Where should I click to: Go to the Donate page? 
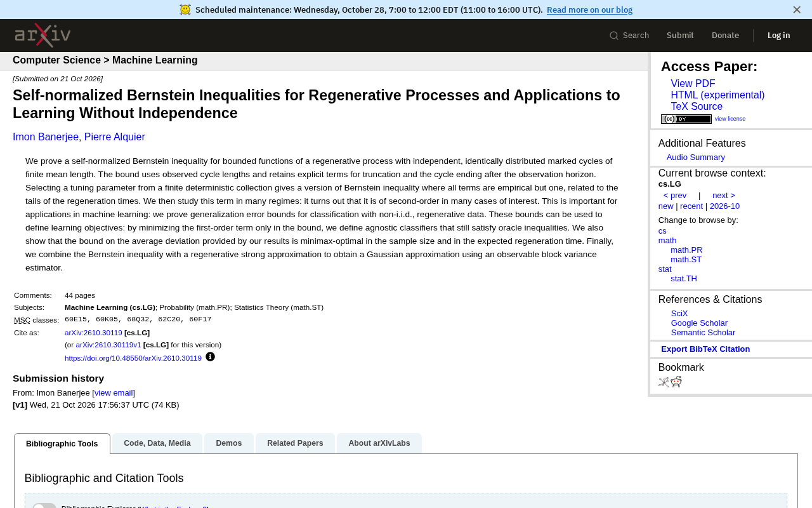point(725,36)
